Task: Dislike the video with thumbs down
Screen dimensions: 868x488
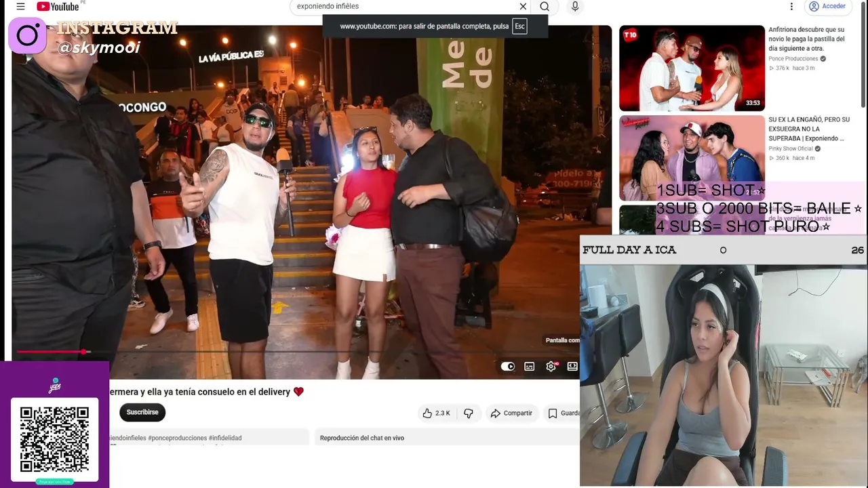Action: (469, 413)
